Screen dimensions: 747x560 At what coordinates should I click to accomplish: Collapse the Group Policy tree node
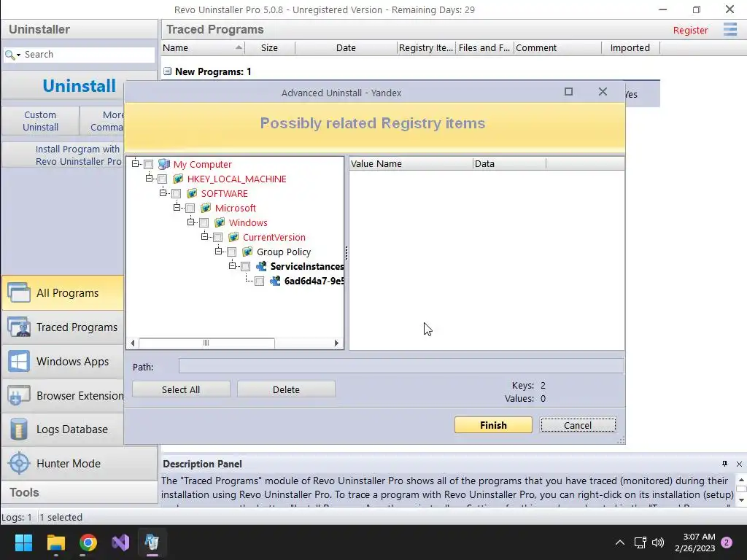tap(218, 251)
